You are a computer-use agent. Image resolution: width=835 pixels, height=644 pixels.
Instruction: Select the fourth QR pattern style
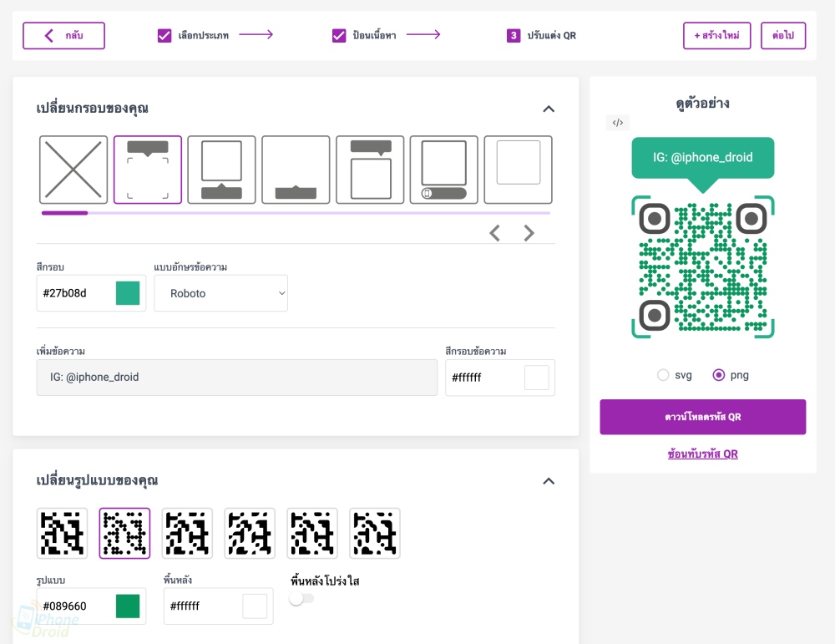click(250, 533)
